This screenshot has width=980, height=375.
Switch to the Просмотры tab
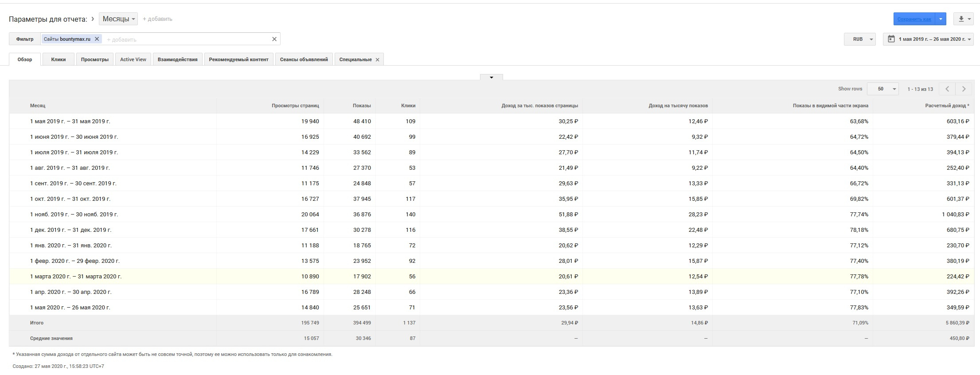pos(95,59)
